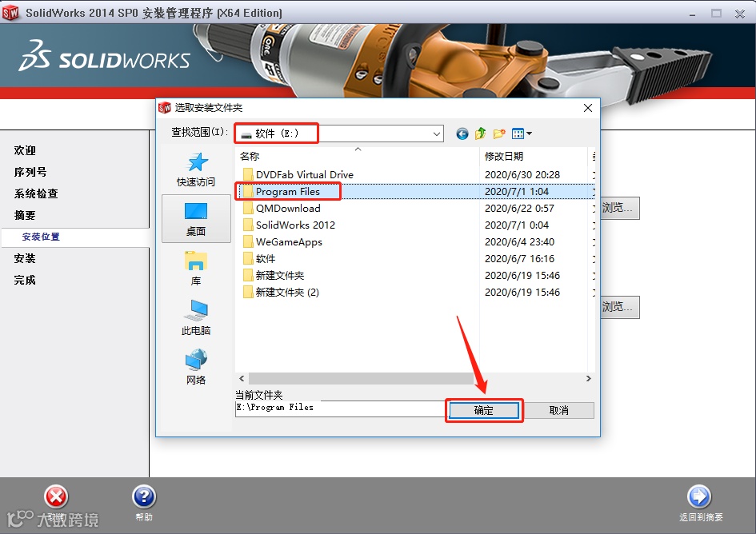Go up one folder level icon

coord(480,133)
